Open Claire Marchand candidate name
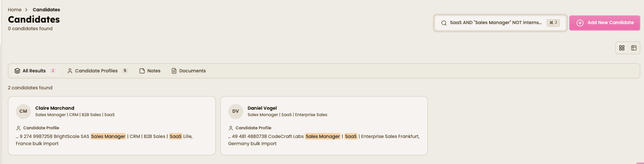Viewport: 644px width, 164px height. 55,108
